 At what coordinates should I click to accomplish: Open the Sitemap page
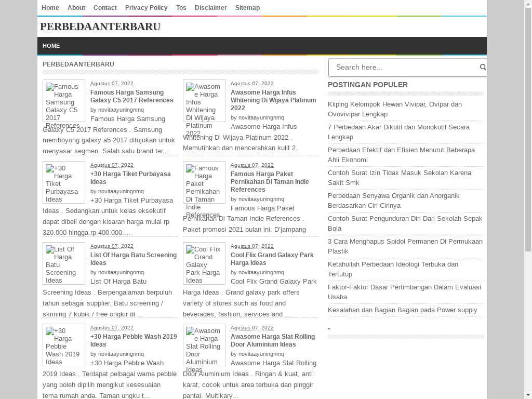[248, 7]
